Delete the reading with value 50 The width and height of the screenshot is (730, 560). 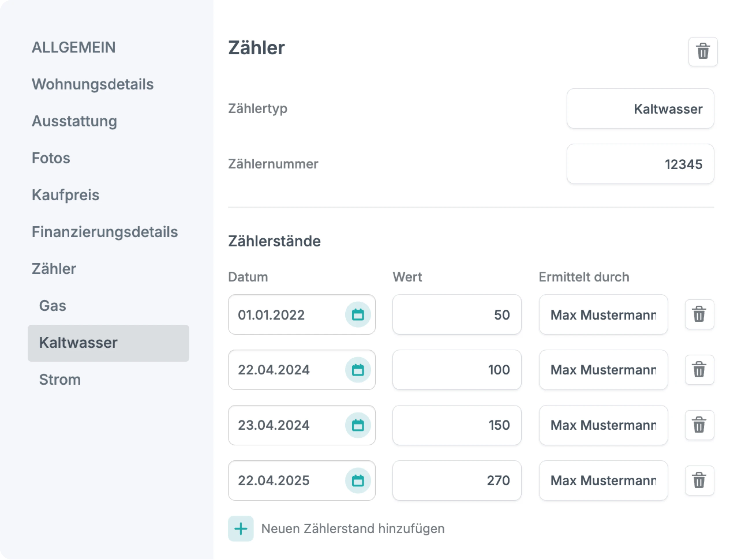coord(699,314)
